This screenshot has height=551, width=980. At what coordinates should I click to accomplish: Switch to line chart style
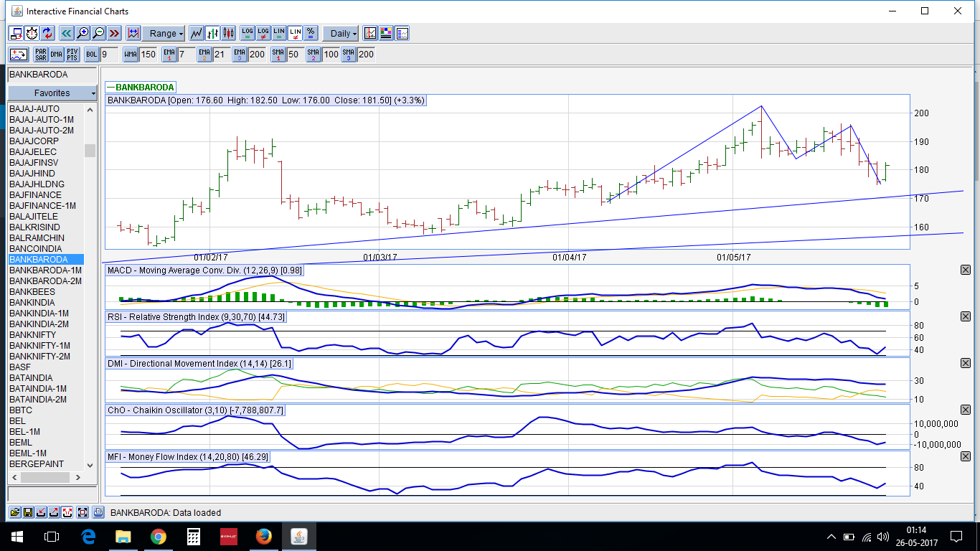197,33
